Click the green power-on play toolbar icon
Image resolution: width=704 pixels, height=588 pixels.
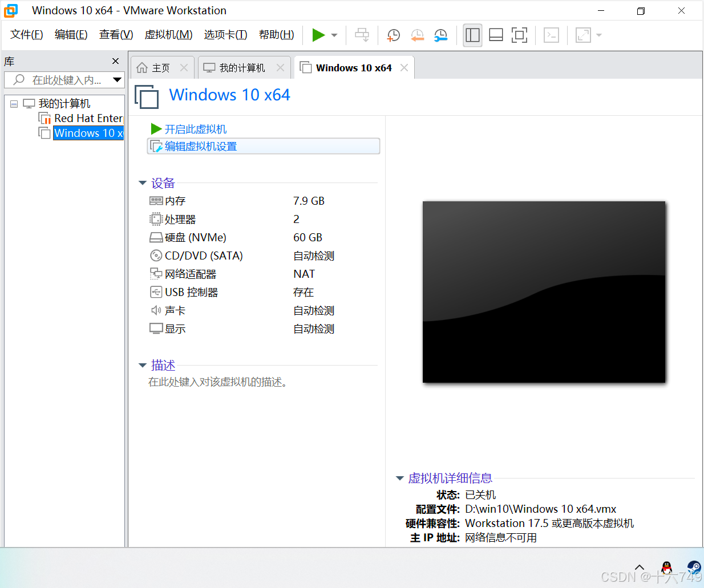point(318,35)
